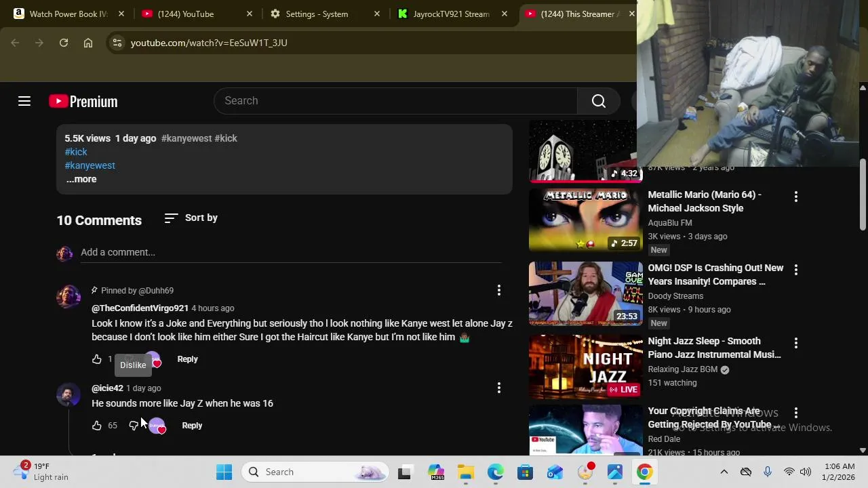The height and width of the screenshot is (488, 868).
Task: Open the @icie42 channel link
Action: pyautogui.click(x=107, y=388)
